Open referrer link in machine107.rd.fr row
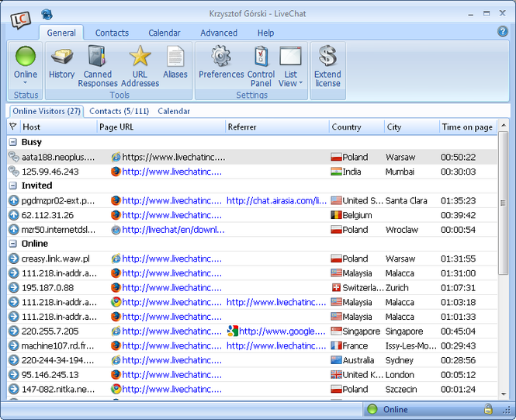The width and height of the screenshot is (516, 420). 276,345
